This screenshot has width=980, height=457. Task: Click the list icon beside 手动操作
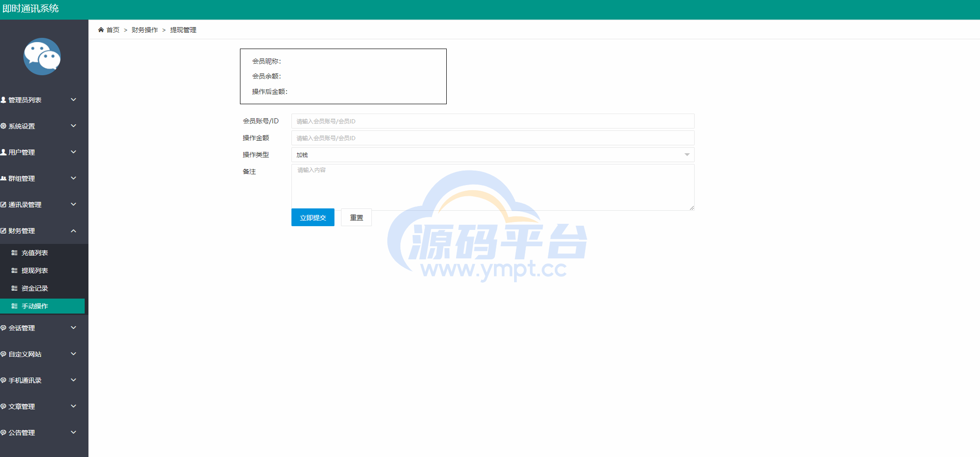coord(15,306)
